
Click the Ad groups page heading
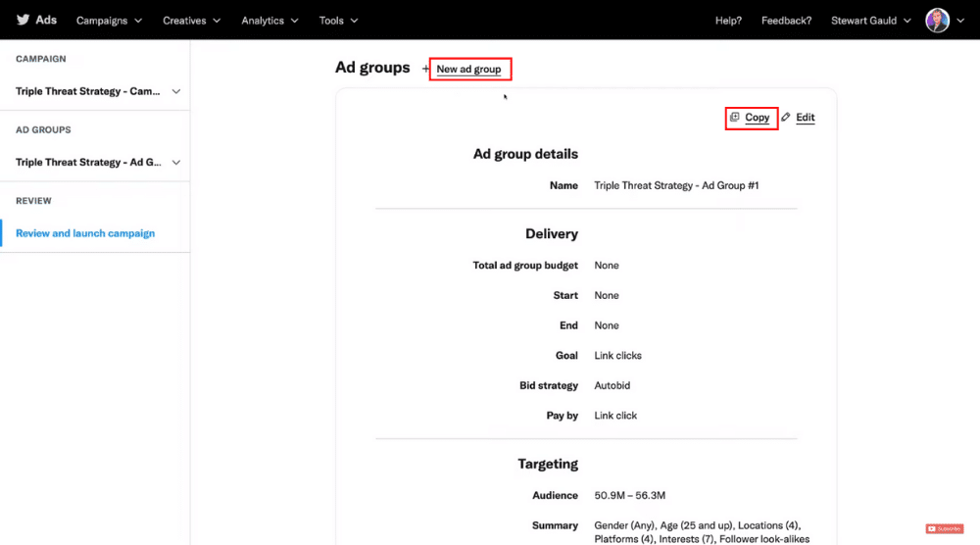click(372, 68)
